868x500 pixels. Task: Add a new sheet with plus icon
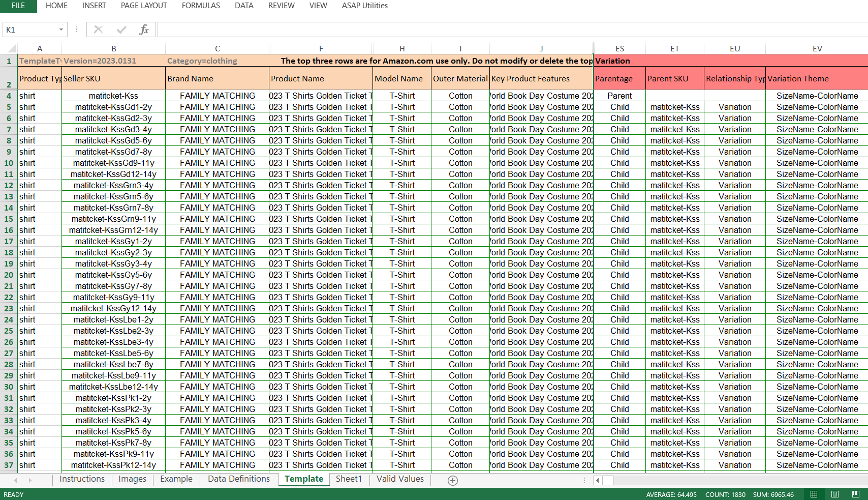[x=453, y=480]
